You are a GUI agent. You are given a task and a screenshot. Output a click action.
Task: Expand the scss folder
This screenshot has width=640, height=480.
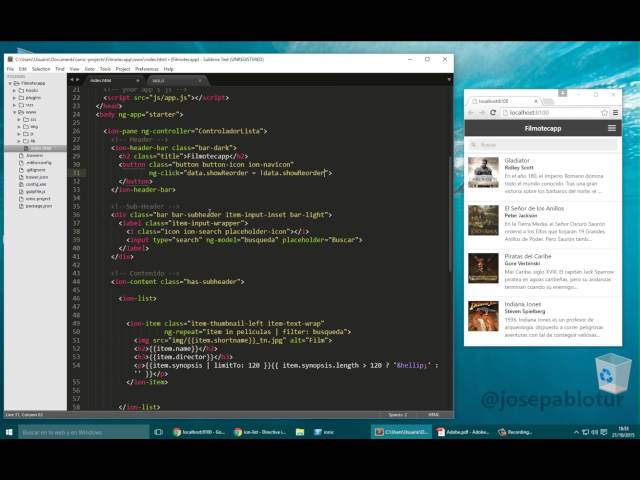coord(15,105)
